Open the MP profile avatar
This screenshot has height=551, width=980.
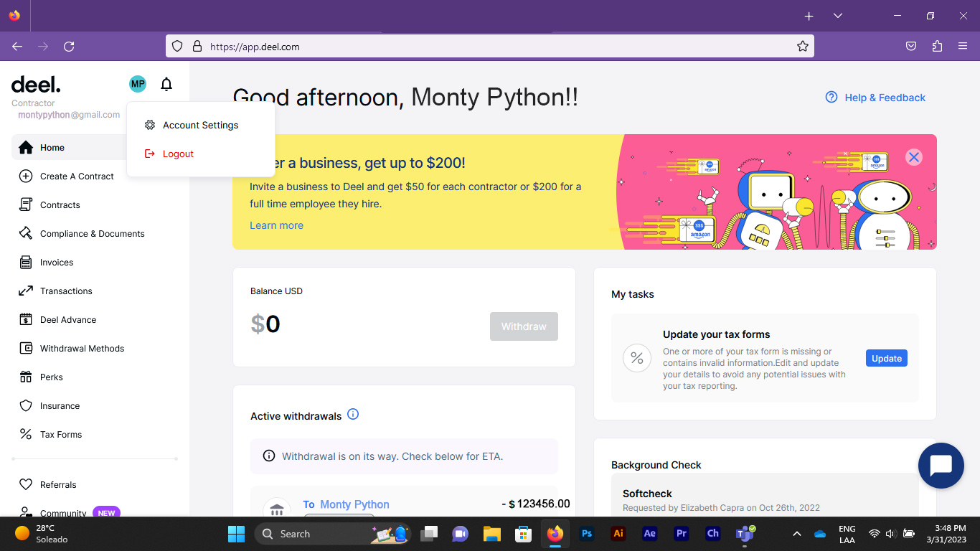pyautogui.click(x=138, y=84)
